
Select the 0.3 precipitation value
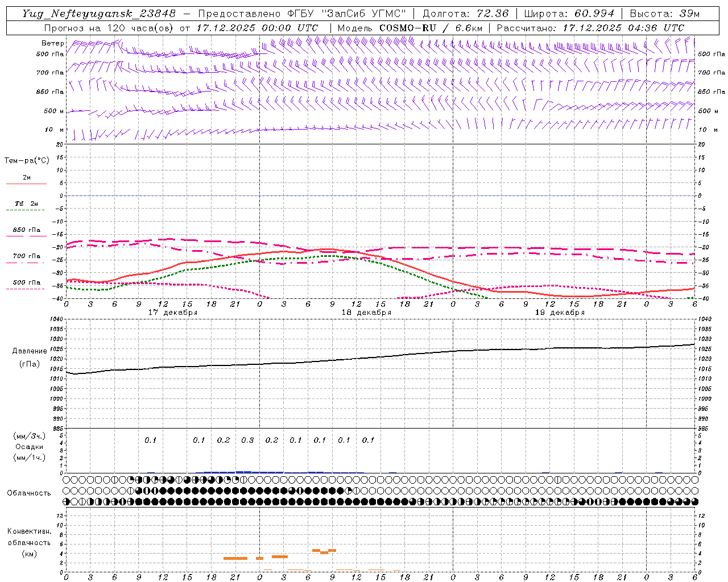click(x=247, y=440)
